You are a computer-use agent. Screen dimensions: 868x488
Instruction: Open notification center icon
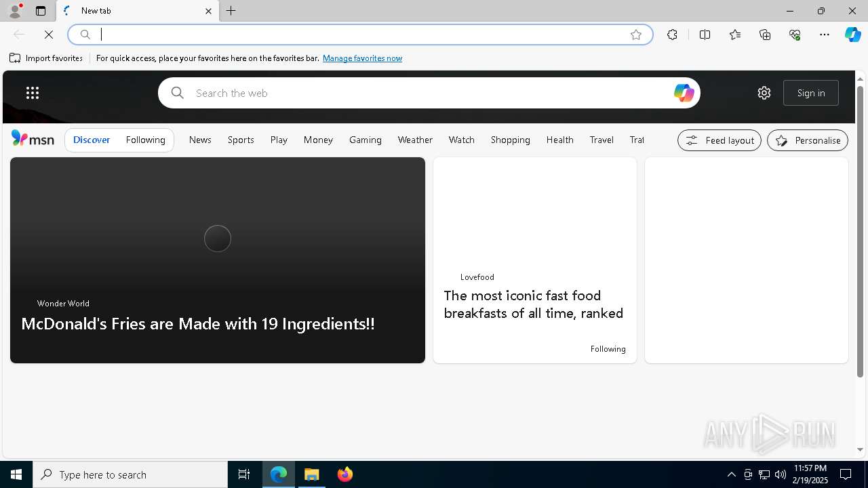(846, 474)
